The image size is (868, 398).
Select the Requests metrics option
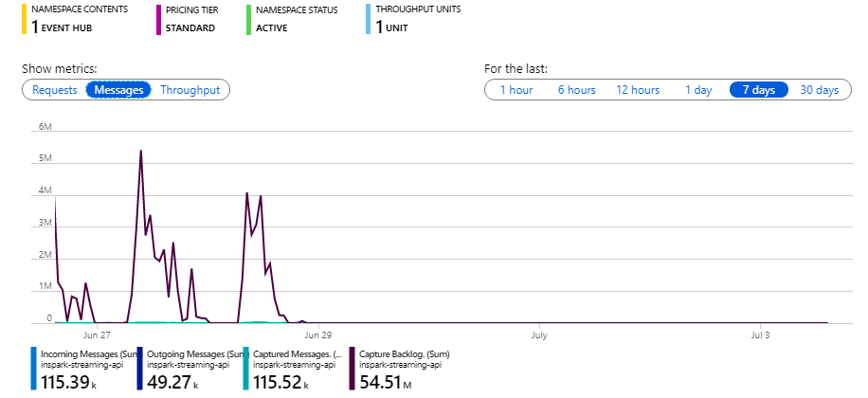pyautogui.click(x=54, y=90)
